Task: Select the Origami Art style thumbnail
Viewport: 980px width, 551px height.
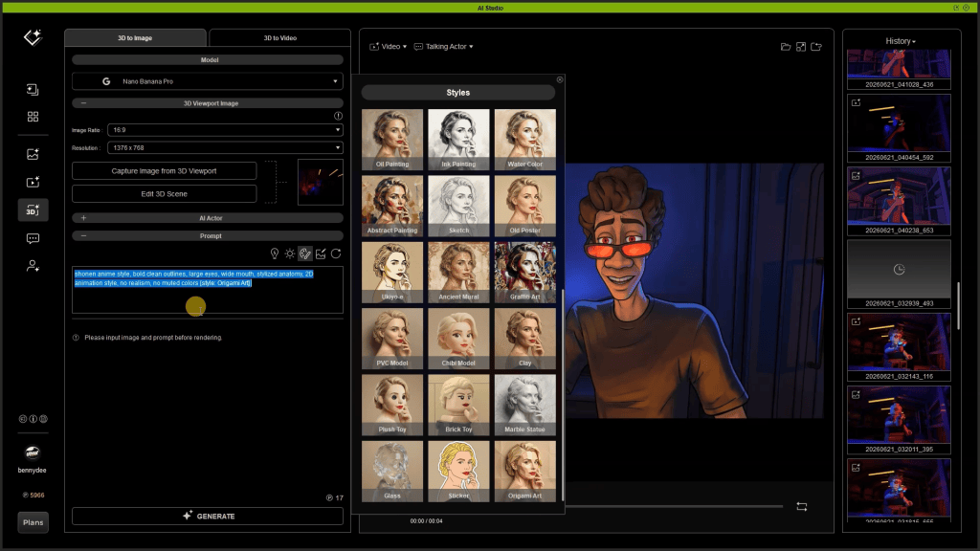Action: point(525,471)
